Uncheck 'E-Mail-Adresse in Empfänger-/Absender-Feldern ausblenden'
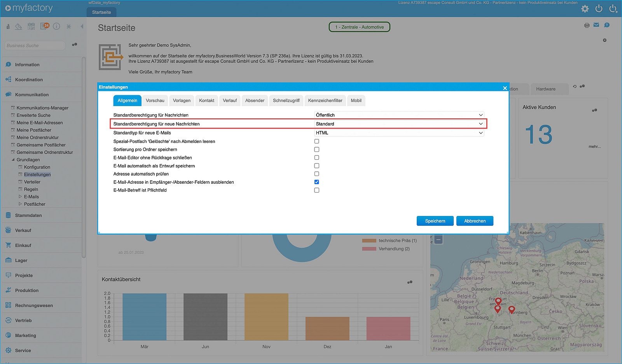This screenshot has width=622, height=364. (x=316, y=182)
